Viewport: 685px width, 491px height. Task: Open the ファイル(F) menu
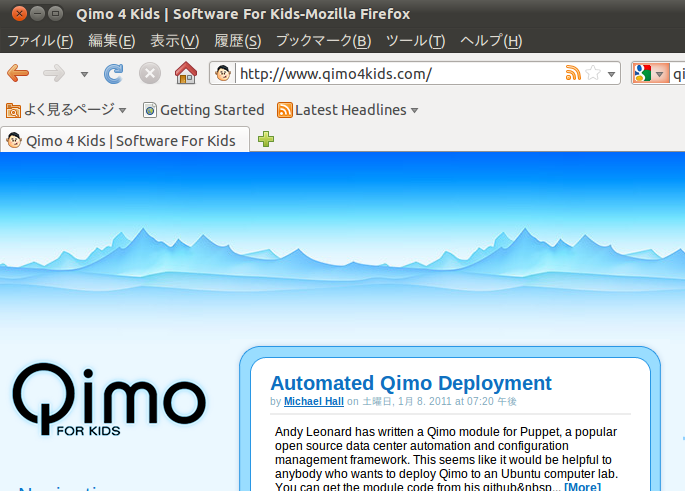[x=40, y=41]
